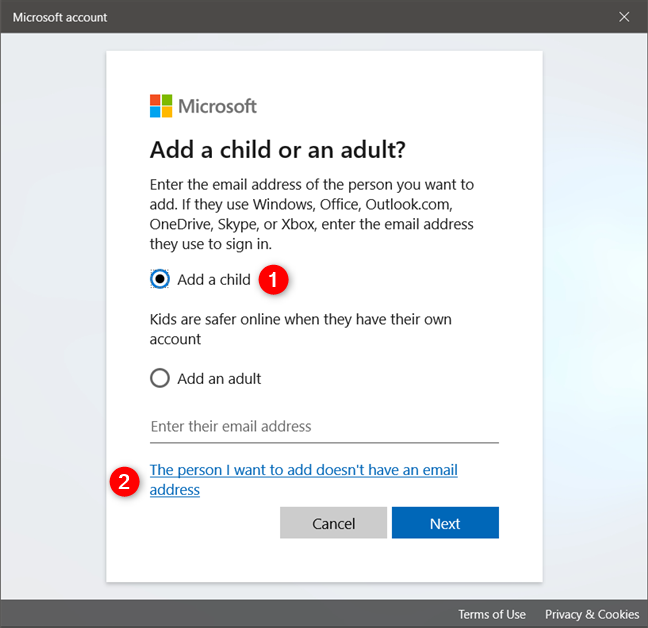648x628 pixels.
Task: Open Privacy & Cookies link
Action: click(592, 614)
